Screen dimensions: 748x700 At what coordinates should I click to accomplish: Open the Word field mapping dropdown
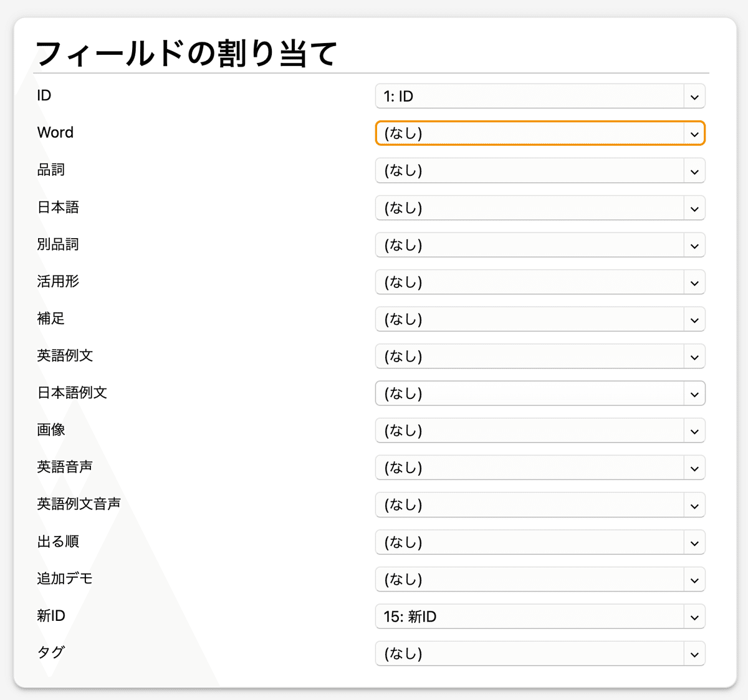(x=540, y=133)
